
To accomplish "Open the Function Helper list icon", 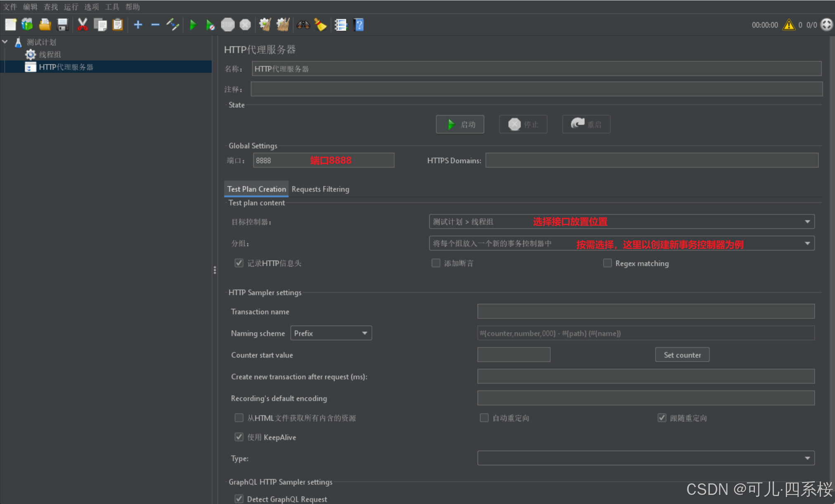I will pos(341,25).
